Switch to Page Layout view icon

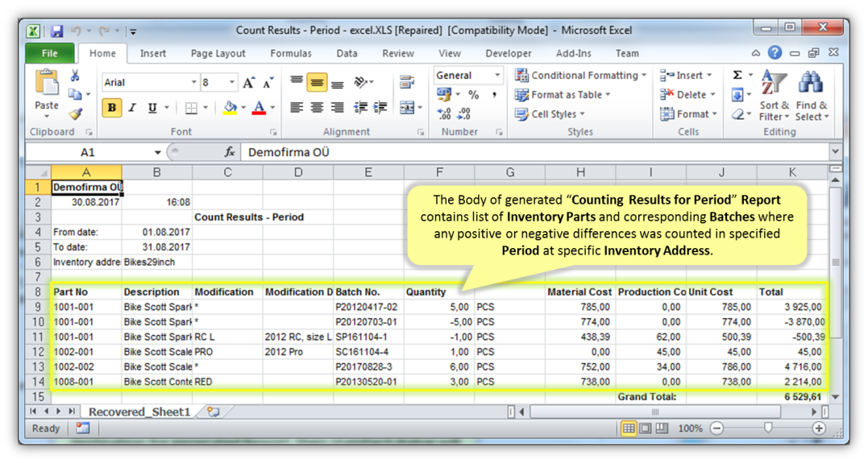(646, 428)
